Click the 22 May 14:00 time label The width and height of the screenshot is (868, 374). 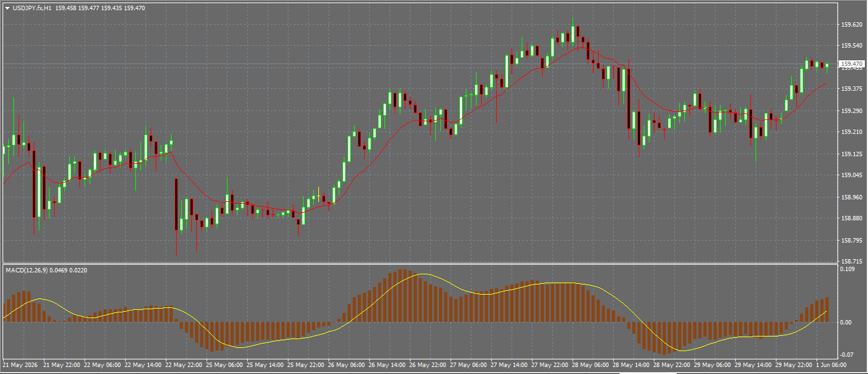[144, 366]
